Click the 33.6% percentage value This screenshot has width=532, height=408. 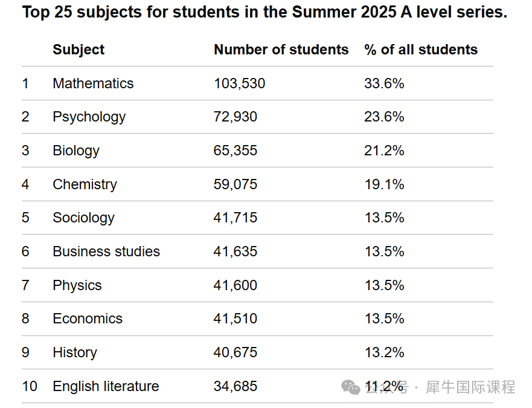(384, 83)
